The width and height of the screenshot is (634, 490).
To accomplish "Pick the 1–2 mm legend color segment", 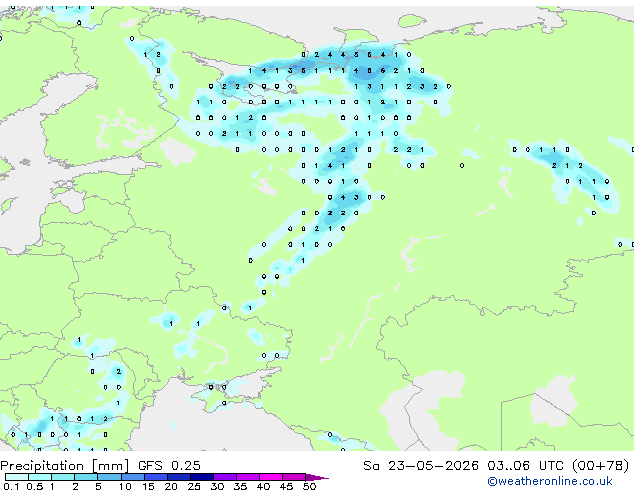I will coord(63,477).
